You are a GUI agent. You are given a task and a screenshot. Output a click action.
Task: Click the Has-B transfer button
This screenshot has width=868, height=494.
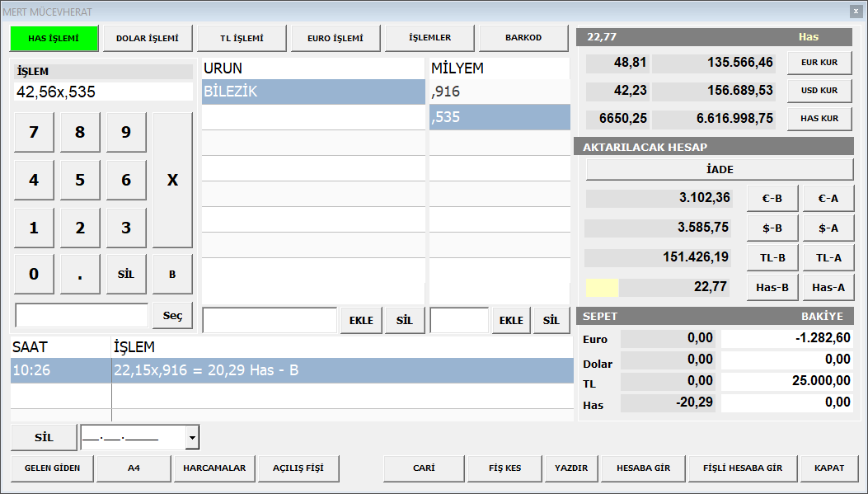[772, 287]
